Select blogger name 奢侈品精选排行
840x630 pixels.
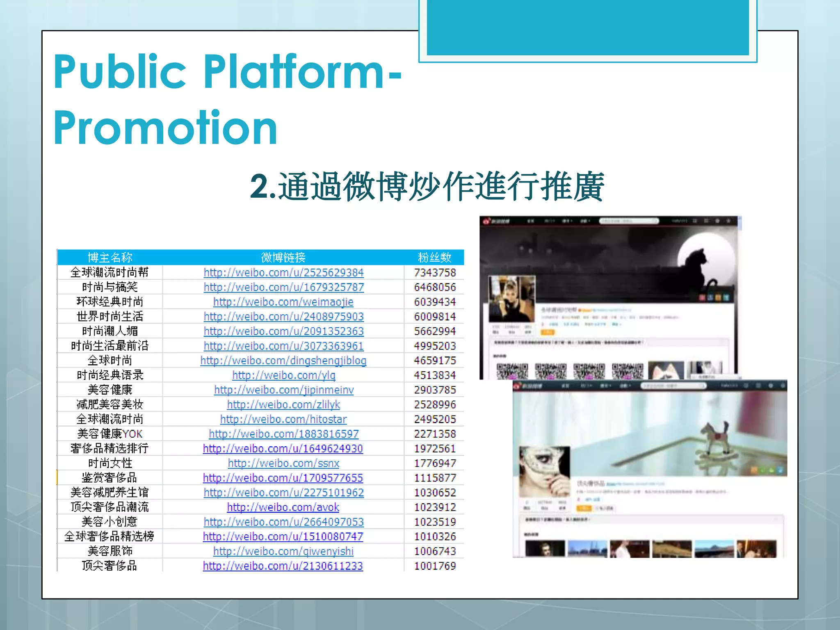click(110, 449)
